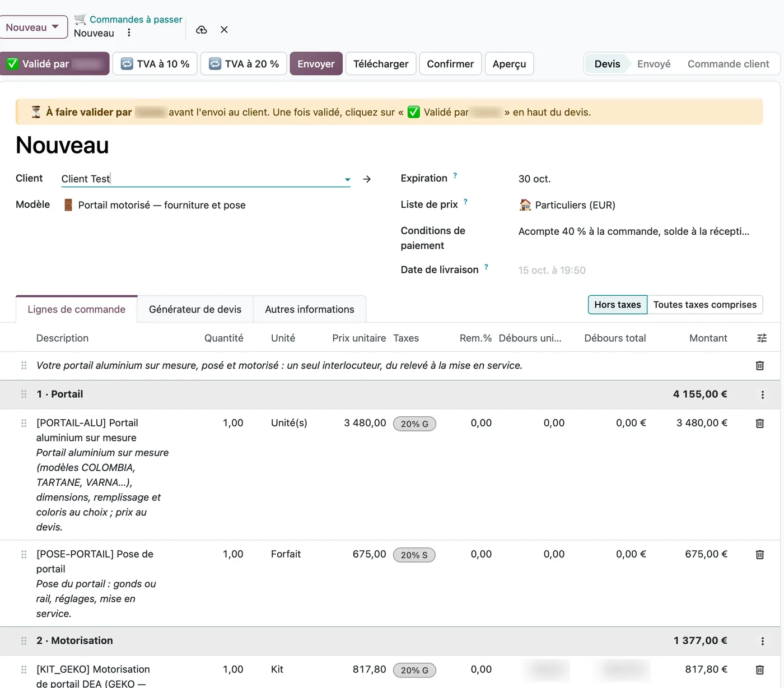Expand the Client dropdown arrow
784x688 pixels.
[347, 179]
